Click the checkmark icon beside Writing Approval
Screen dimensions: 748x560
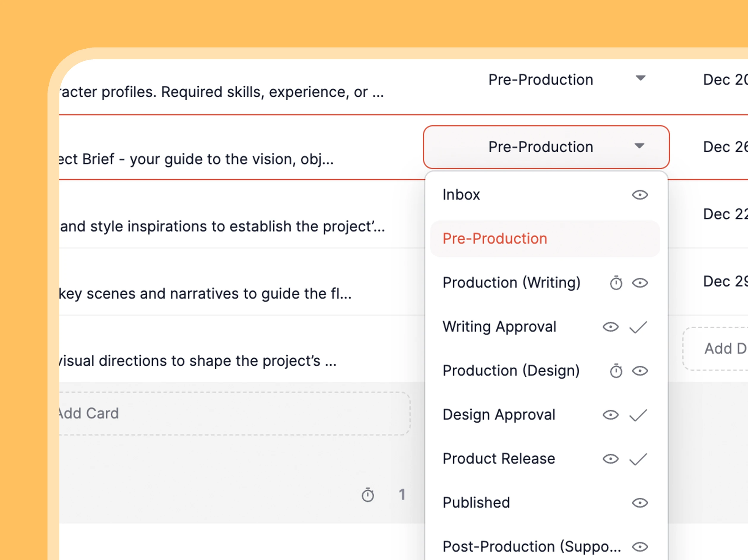pos(638,327)
